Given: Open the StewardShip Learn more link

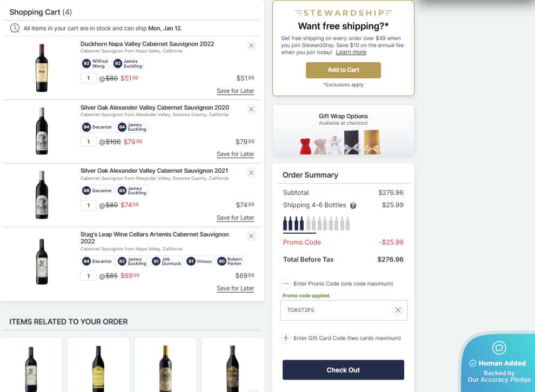Looking at the screenshot, I should (351, 52).
